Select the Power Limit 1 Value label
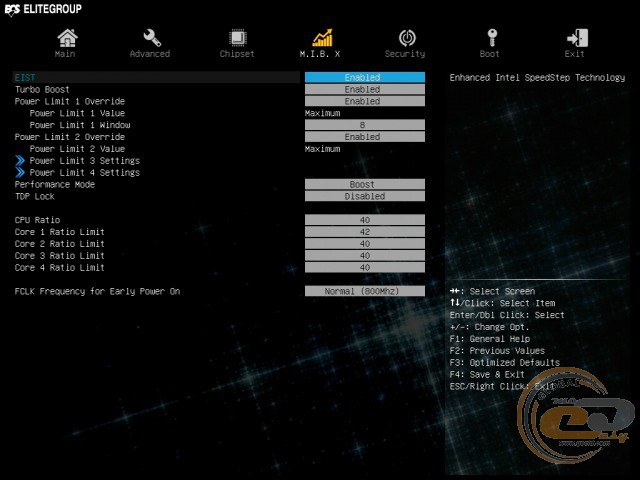 tap(77, 113)
